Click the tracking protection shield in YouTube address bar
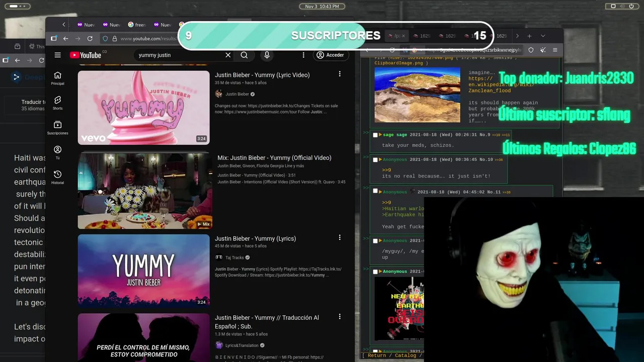644x362 pixels. [x=105, y=39]
